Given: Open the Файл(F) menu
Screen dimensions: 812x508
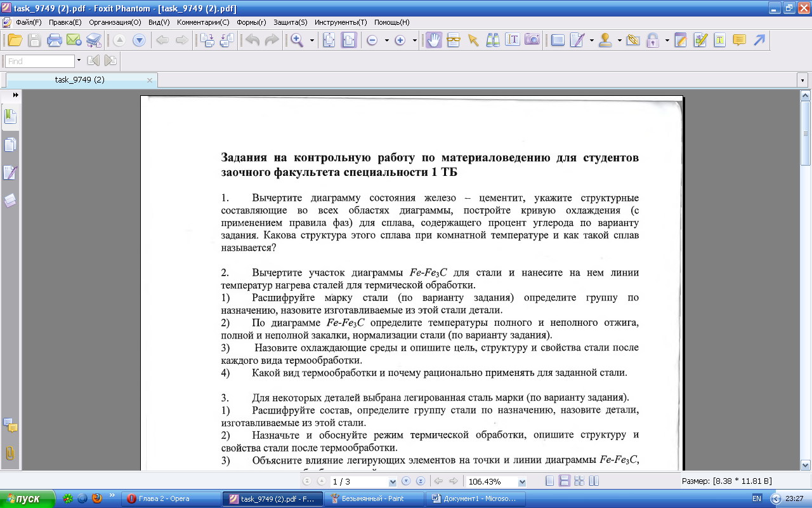Looking at the screenshot, I should (29, 22).
